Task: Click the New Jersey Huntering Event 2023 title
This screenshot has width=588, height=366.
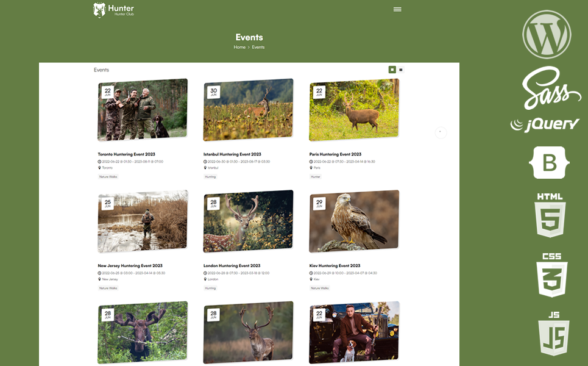Action: point(129,266)
